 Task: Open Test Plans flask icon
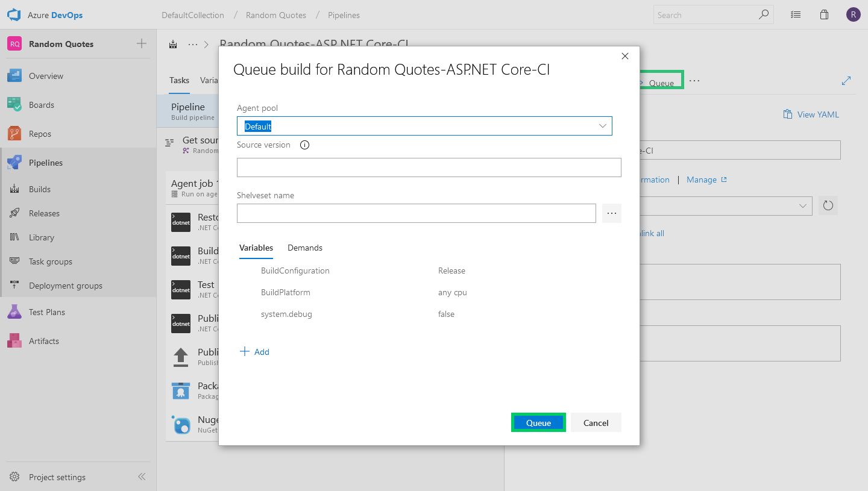click(14, 312)
